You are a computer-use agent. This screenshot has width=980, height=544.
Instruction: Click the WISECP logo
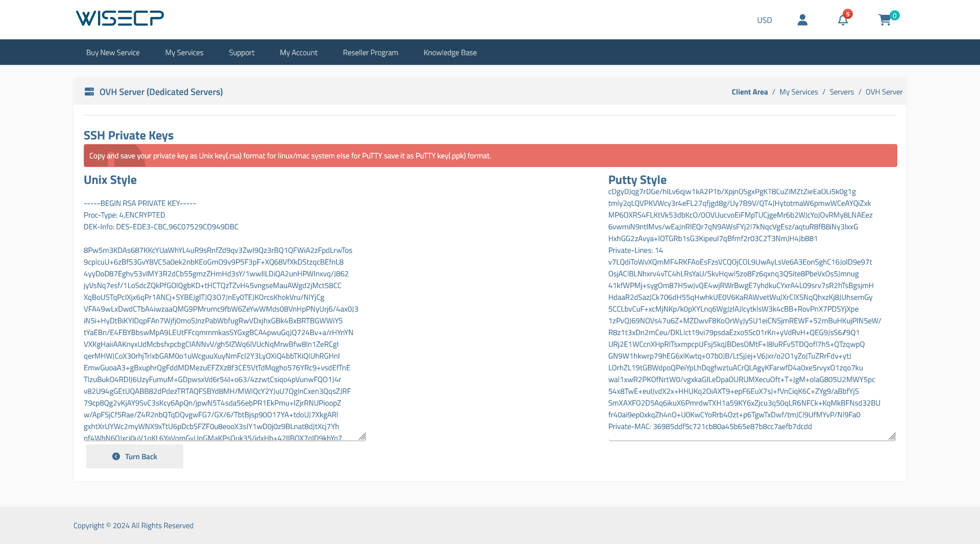(120, 18)
